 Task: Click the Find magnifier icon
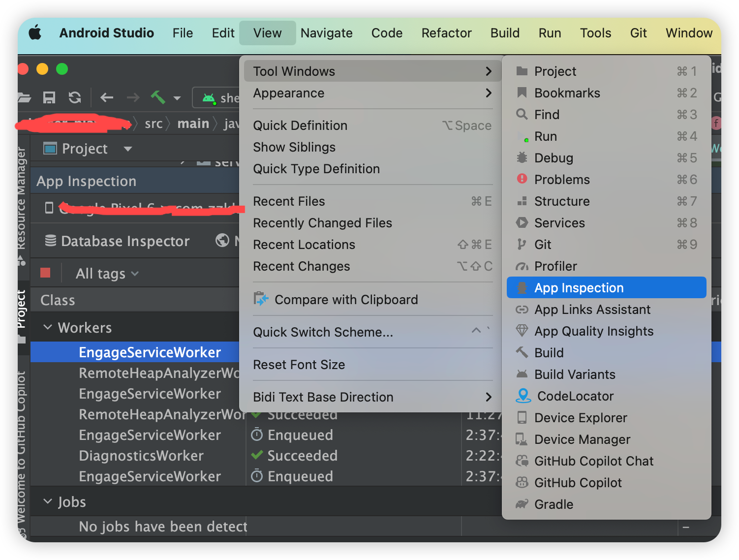pyautogui.click(x=522, y=114)
